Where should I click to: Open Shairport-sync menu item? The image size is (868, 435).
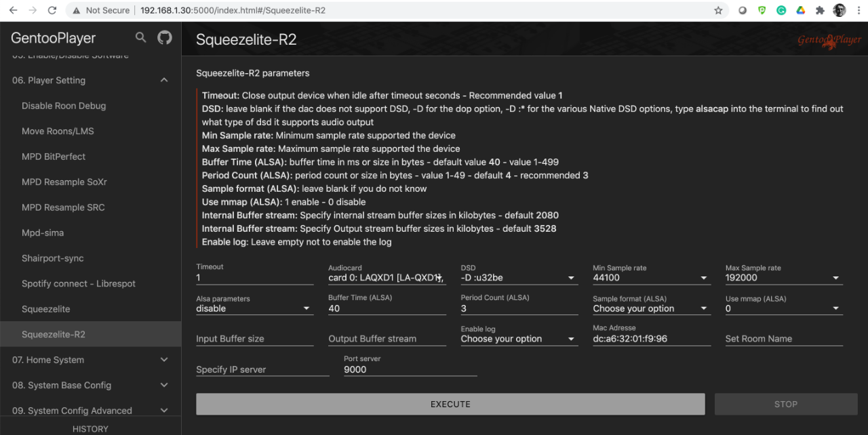(90, 258)
